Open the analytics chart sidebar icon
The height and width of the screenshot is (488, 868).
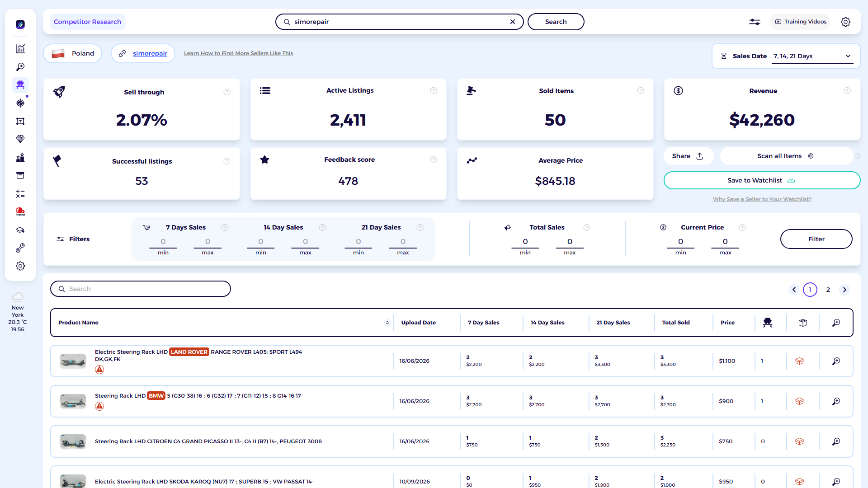pyautogui.click(x=20, y=49)
